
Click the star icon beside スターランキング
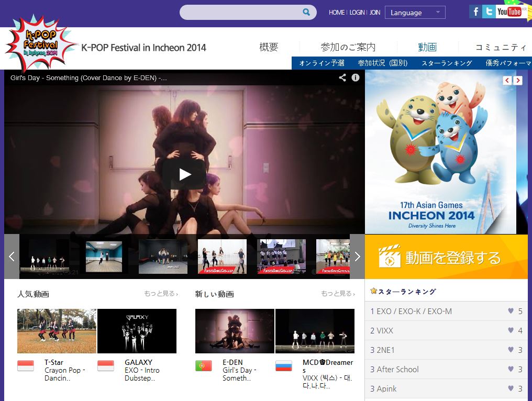coord(373,291)
